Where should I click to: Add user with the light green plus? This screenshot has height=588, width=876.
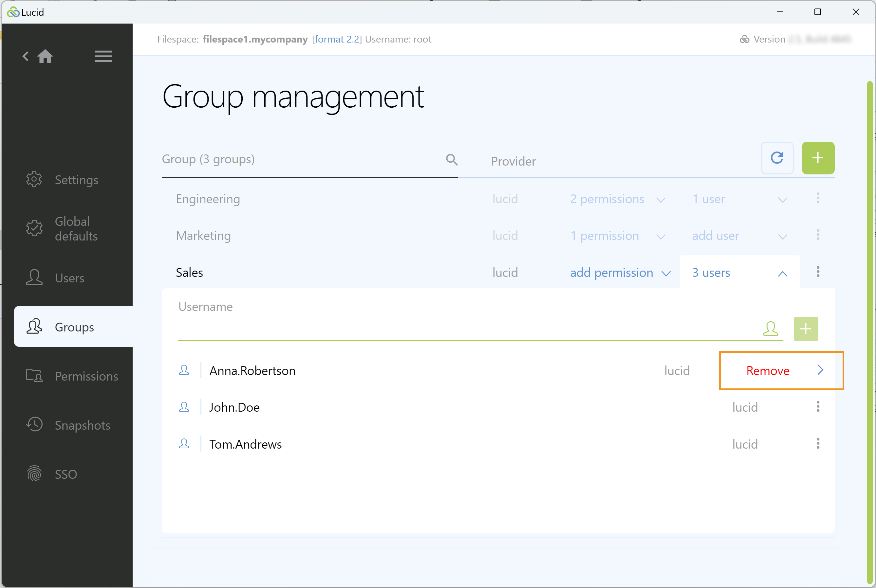pyautogui.click(x=806, y=329)
